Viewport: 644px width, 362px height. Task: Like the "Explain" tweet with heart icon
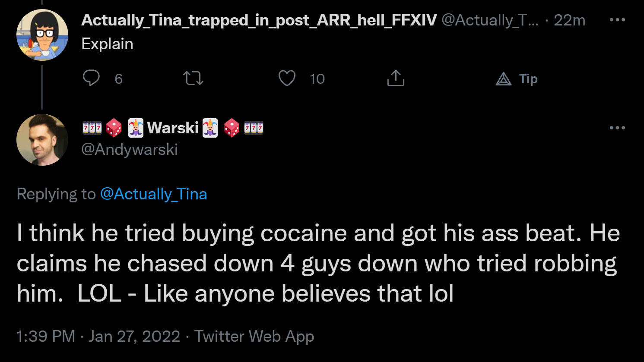point(287,78)
